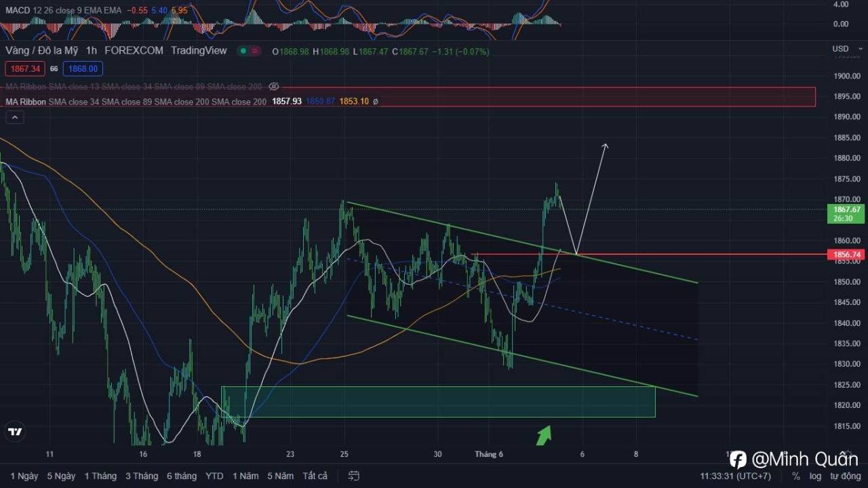Select the YTD time range
Viewport: 868px width, 488px height.
(x=214, y=476)
